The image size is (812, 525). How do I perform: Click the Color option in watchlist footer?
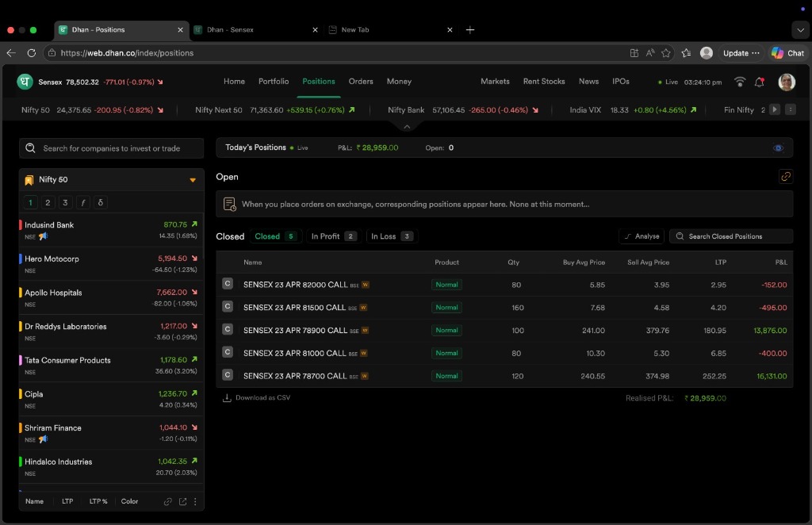129,502
